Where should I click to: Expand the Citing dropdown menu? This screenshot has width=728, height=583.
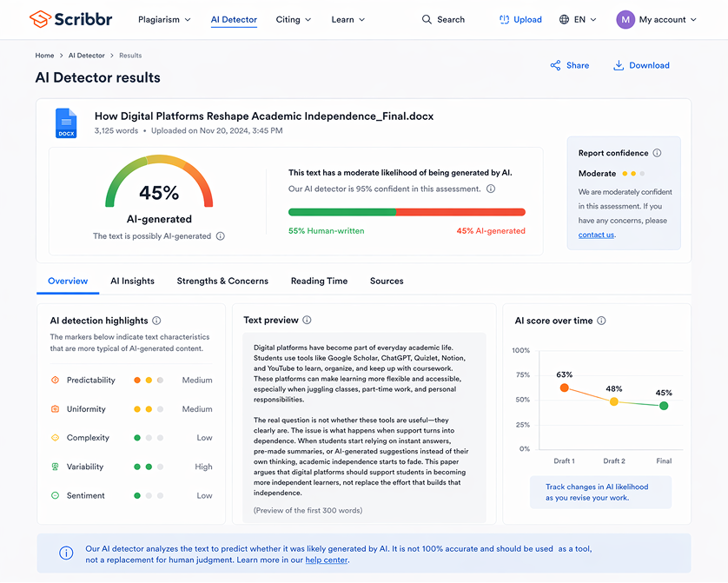pyautogui.click(x=294, y=19)
